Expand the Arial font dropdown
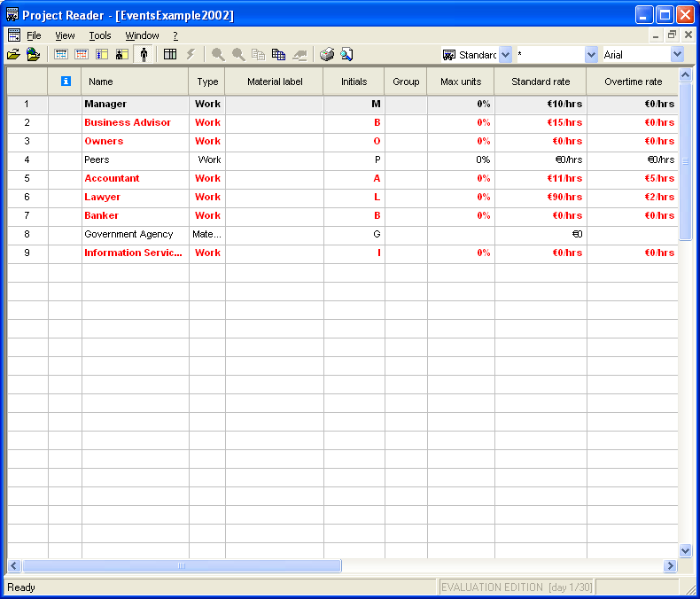Image resolution: width=700 pixels, height=599 pixels. 677,54
